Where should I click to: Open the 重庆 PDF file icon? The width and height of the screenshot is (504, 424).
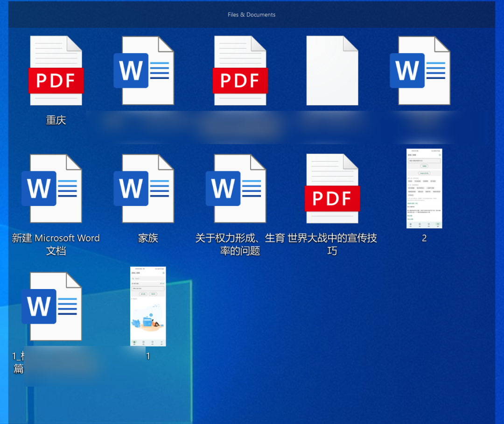click(56, 71)
